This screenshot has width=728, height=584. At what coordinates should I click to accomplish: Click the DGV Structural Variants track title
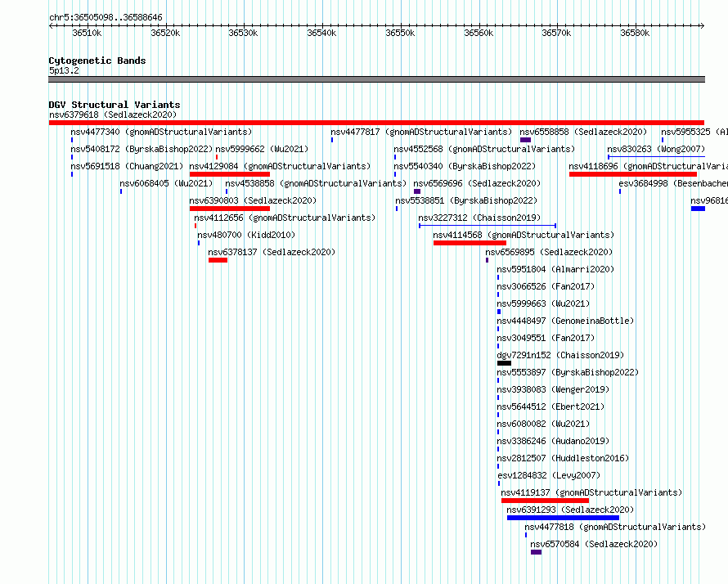tap(115, 105)
